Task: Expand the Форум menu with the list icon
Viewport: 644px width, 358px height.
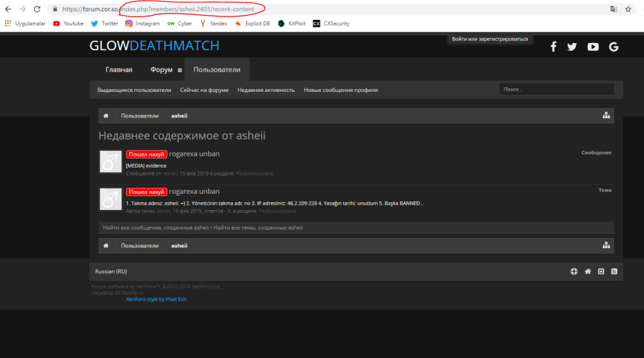Action: (x=180, y=70)
